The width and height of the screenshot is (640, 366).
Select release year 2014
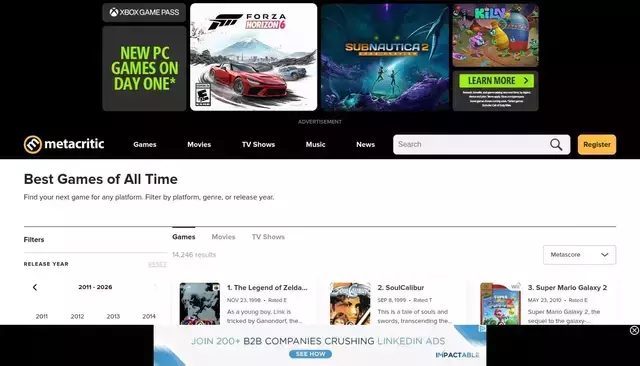149,316
